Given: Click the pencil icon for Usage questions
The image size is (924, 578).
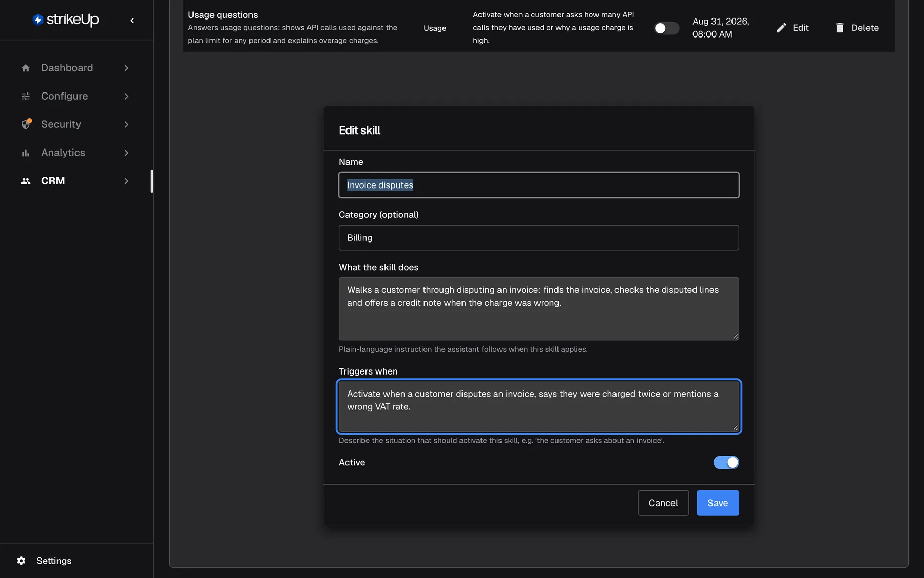Looking at the screenshot, I should (x=781, y=28).
